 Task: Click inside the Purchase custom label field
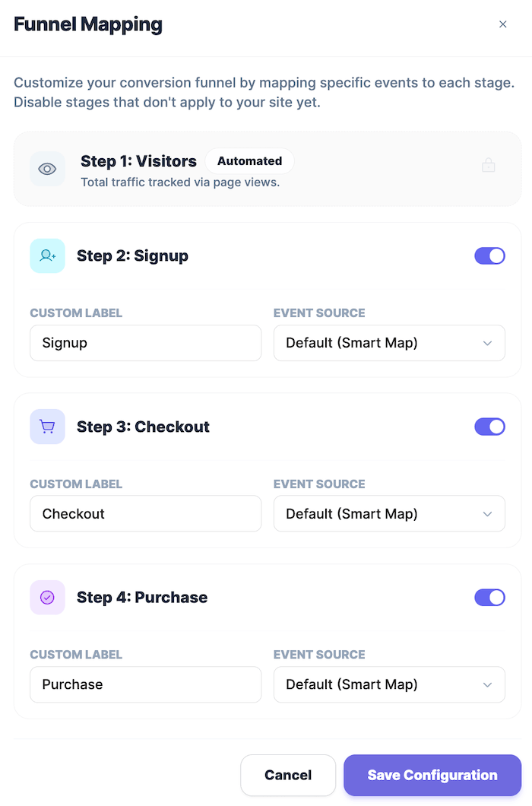(145, 684)
